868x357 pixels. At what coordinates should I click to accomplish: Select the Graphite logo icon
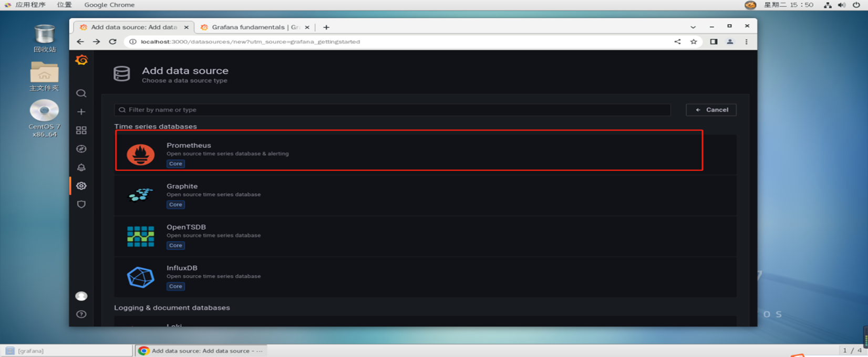coord(141,195)
